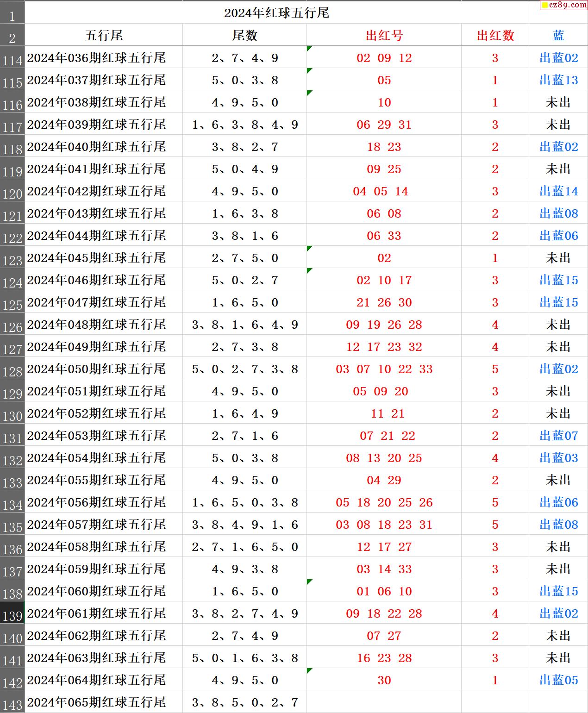Click 出蓝06 cell in 056期 row

[558, 502]
